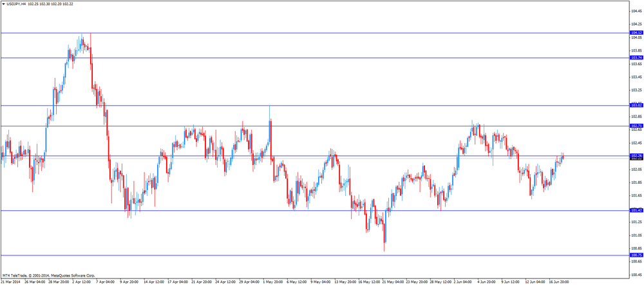The width and height of the screenshot is (644, 285).
Task: Click the 102.05 value on the price scale
Action: click(636, 169)
